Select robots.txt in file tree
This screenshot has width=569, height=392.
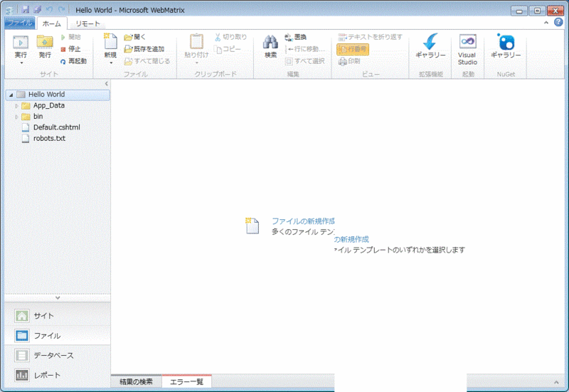click(49, 138)
